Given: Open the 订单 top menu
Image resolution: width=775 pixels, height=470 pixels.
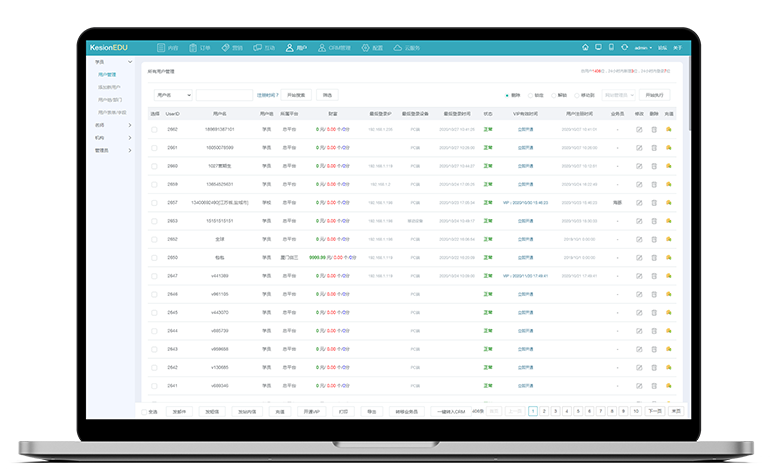Looking at the screenshot, I should click(200, 47).
